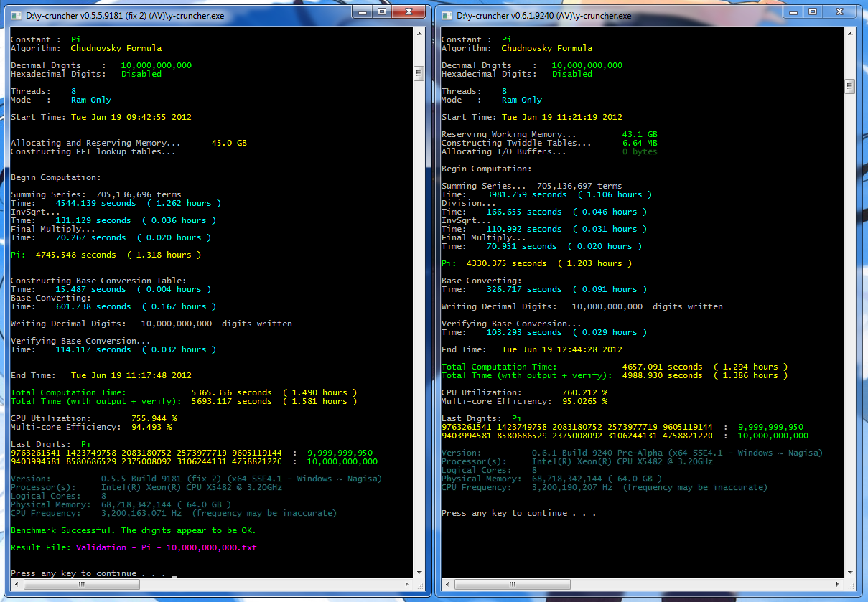Maximize the y-cruncher v0.5.5.9181 console window
Screen dimensions: 868x602
[383, 11]
